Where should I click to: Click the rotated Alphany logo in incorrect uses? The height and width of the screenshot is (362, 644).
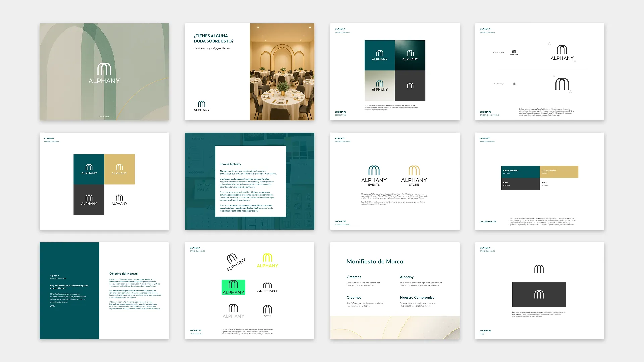(235, 262)
